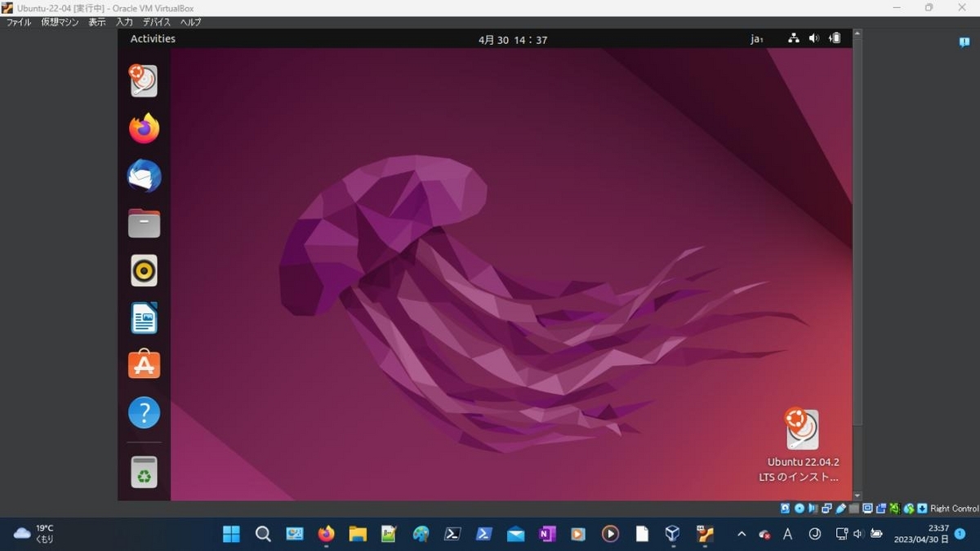Open the Trash in the dock
980x551 pixels.
click(x=144, y=472)
